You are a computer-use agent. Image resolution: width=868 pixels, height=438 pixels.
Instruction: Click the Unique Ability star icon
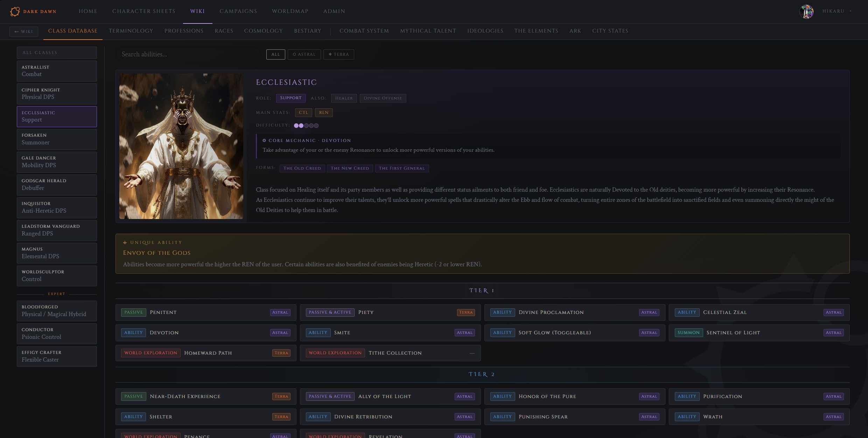(125, 242)
